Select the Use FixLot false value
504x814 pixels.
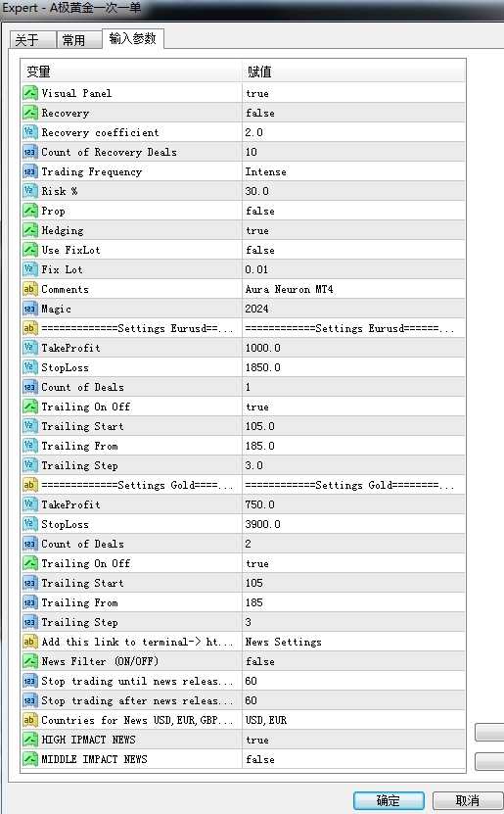tap(353, 250)
